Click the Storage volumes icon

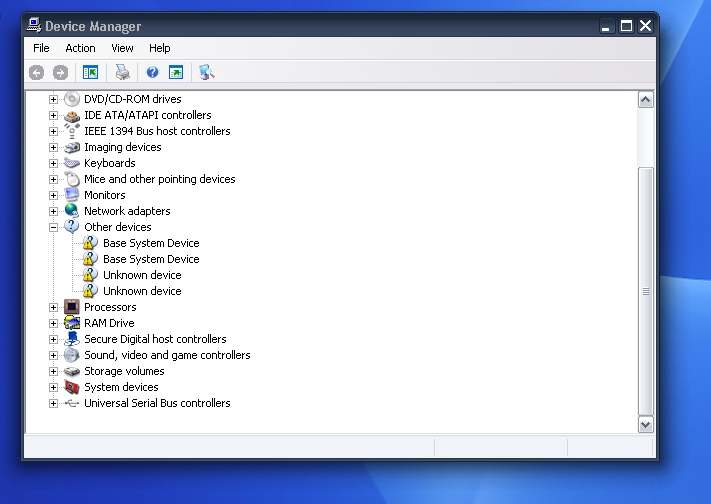coord(72,371)
